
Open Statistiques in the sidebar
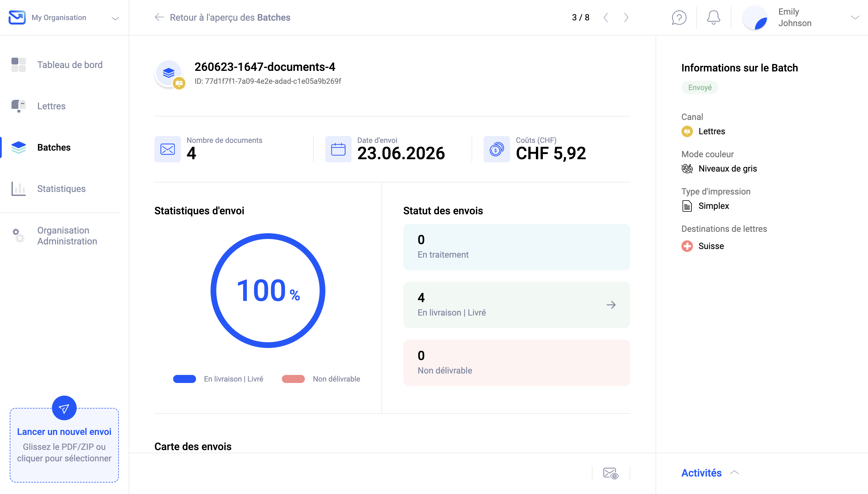tap(48, 189)
